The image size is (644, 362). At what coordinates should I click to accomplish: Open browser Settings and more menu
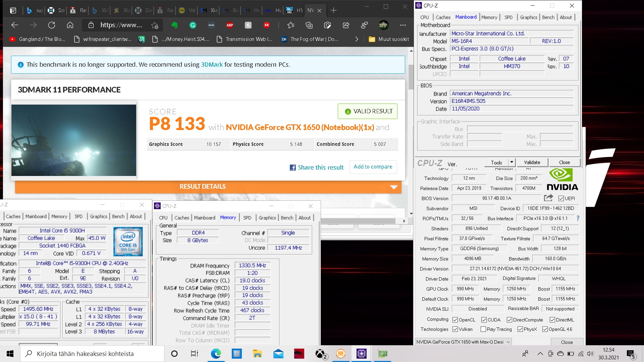click(x=403, y=25)
